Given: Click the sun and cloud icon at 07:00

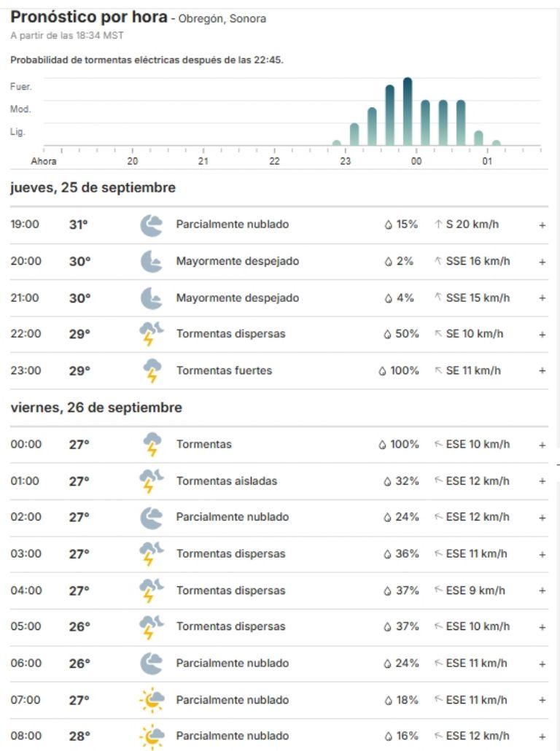Looking at the screenshot, I should tap(151, 699).
